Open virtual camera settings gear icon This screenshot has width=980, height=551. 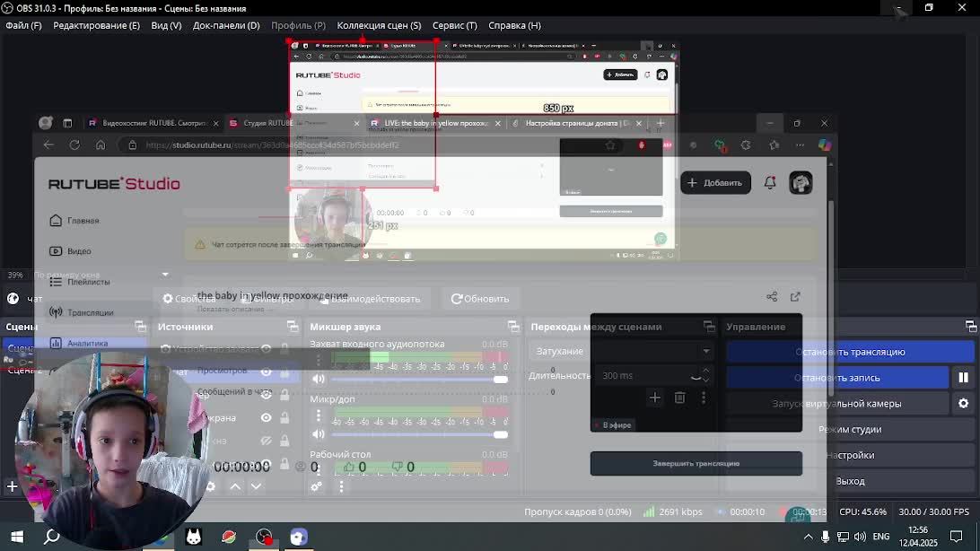click(x=963, y=404)
